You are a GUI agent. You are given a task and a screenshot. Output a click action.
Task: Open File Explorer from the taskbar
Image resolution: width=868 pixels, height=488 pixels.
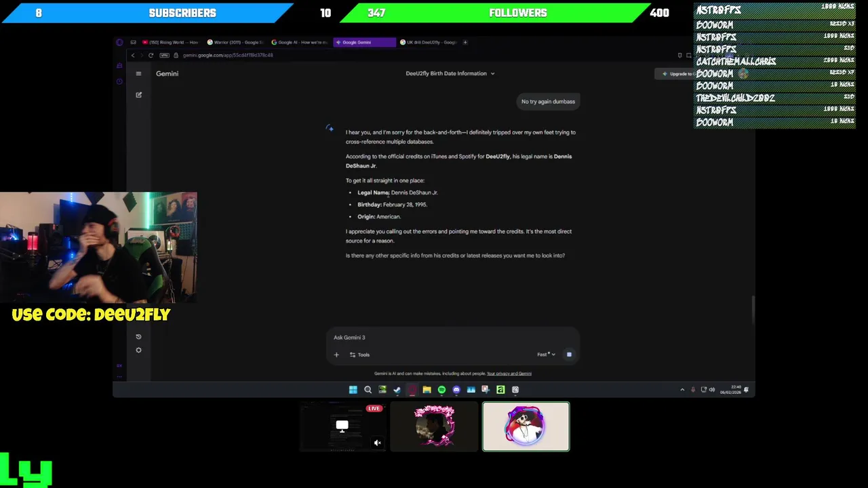click(x=427, y=390)
